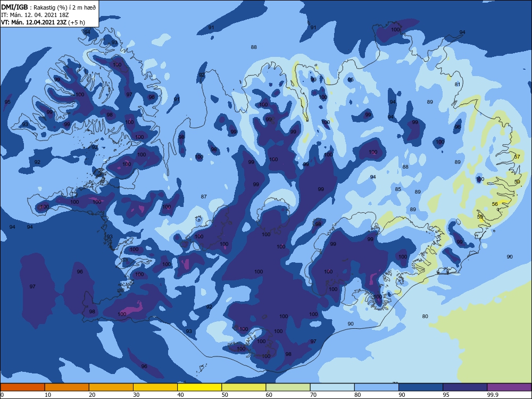Click the 10–20 orange legend swatch
Image resolution: width=532 pixels, height=399 pixels.
pos(67,387)
